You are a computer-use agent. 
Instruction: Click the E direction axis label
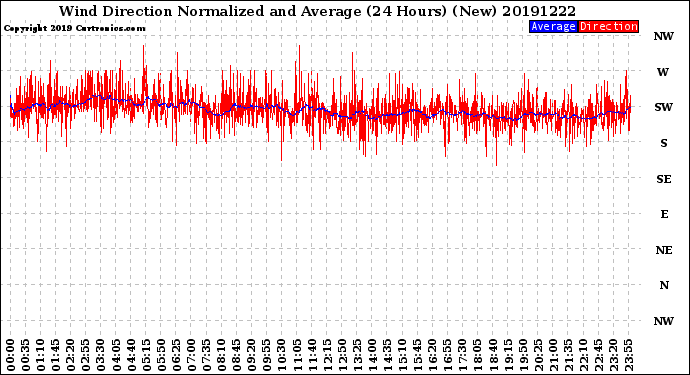664,214
